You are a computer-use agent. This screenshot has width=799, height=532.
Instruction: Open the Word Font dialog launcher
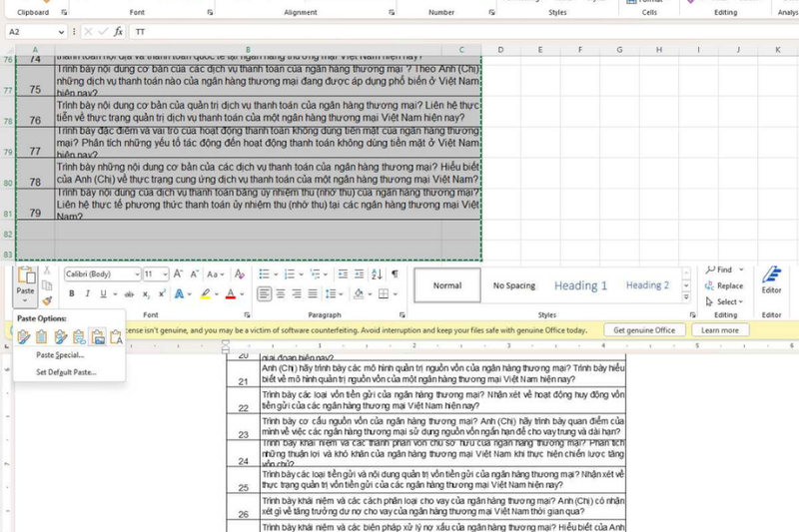tap(247, 315)
